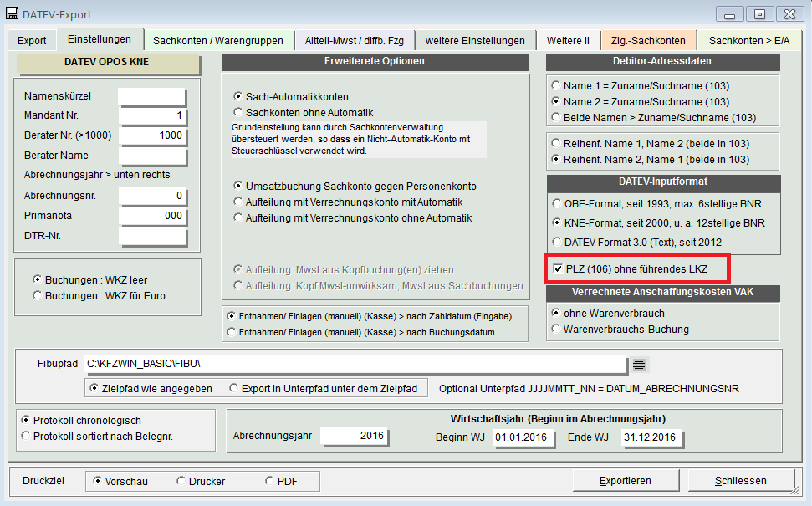
Task: Open the Sachkonten / Warengruppen tab
Action: coord(218,40)
